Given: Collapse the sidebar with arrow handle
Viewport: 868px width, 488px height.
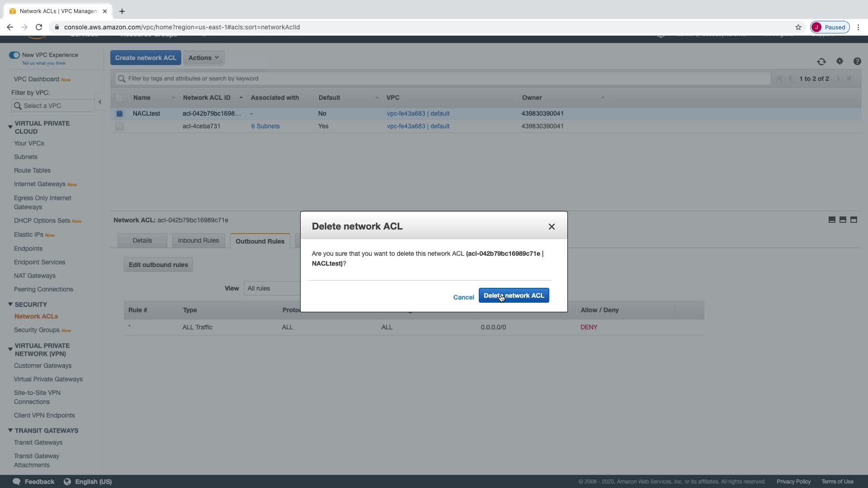Looking at the screenshot, I should (x=100, y=102).
